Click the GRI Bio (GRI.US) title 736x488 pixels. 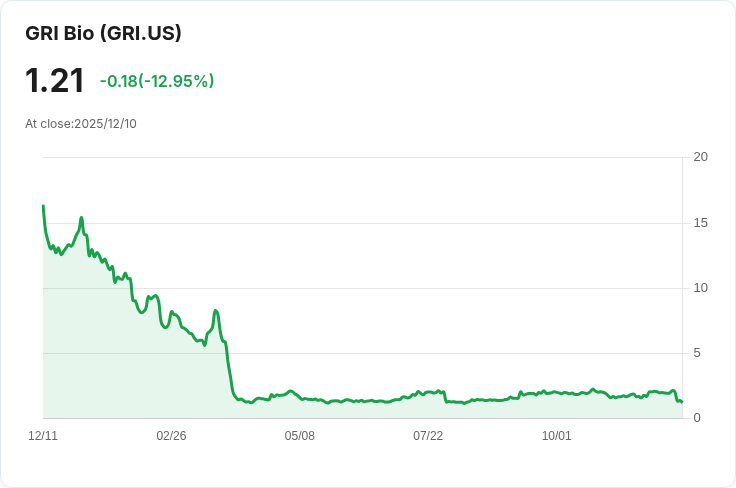[x=103, y=33]
